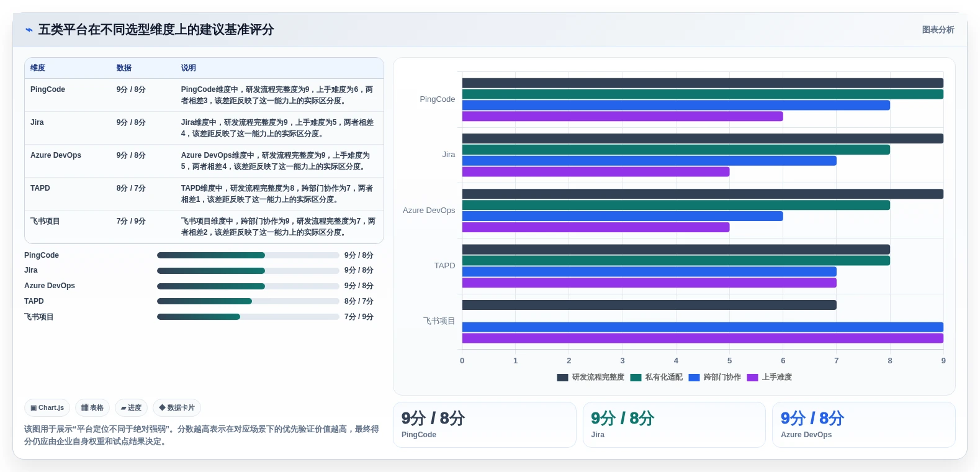Click PingCode's purple 上手难度 chart bar
980x472 pixels.
pos(623,116)
